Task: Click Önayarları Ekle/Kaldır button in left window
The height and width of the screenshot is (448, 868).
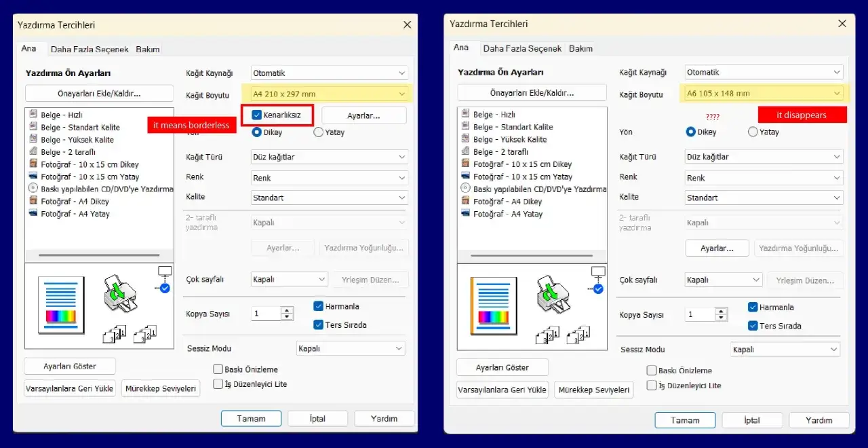Action: [x=99, y=93]
